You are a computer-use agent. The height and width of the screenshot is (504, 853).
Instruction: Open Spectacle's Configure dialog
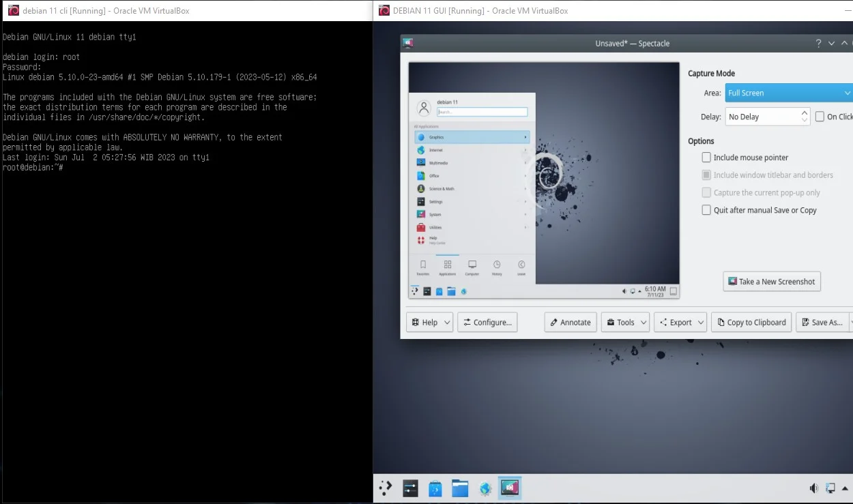(x=487, y=323)
